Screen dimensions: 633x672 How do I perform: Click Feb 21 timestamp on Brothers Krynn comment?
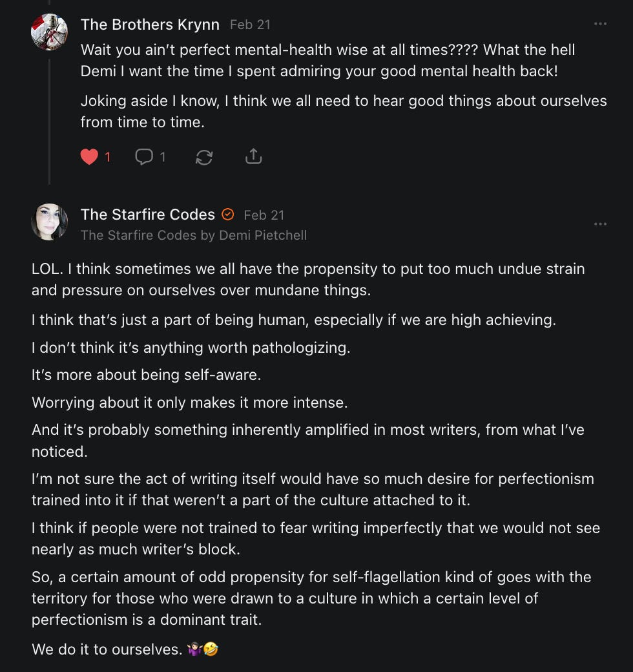point(250,25)
